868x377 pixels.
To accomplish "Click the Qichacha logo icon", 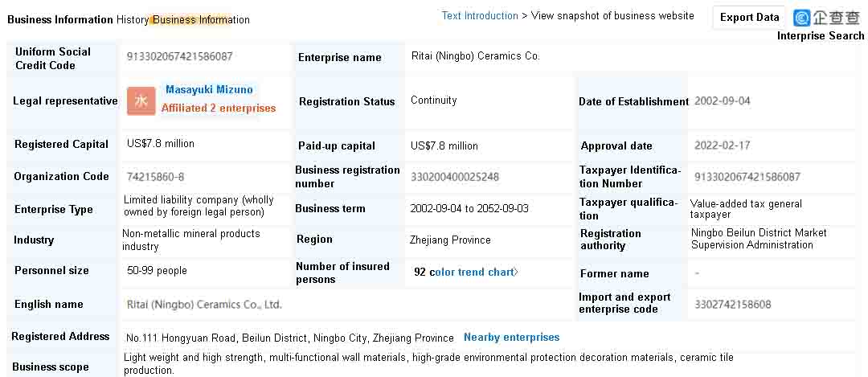I will (801, 18).
